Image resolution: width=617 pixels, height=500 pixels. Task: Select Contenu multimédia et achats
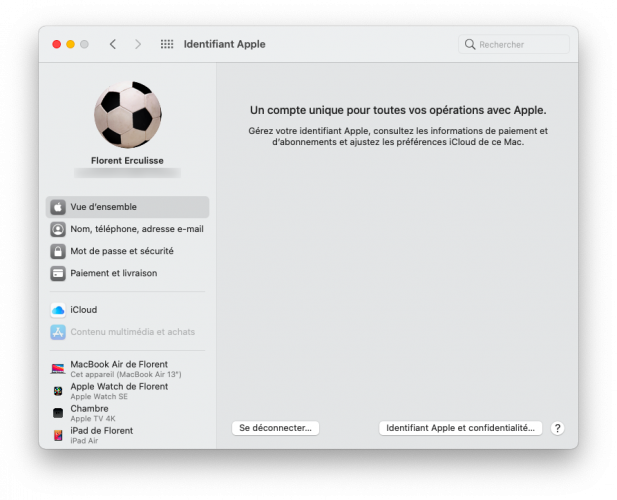(127, 332)
